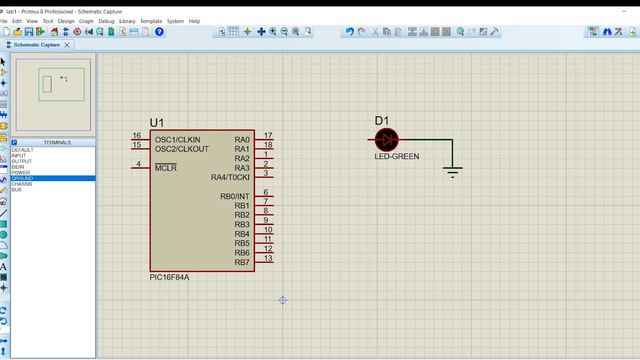The image size is (640, 360).
Task: Click the hammer property tool icon
Action: click(494, 31)
